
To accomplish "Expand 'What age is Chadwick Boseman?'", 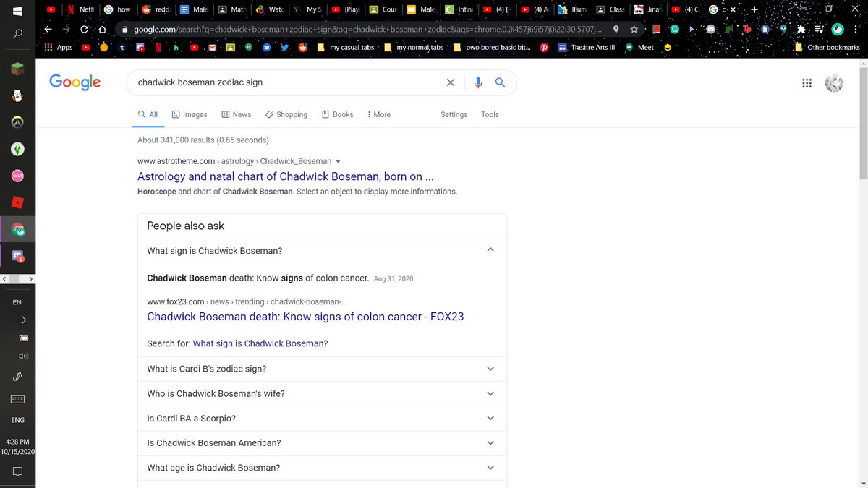I will pos(490,468).
